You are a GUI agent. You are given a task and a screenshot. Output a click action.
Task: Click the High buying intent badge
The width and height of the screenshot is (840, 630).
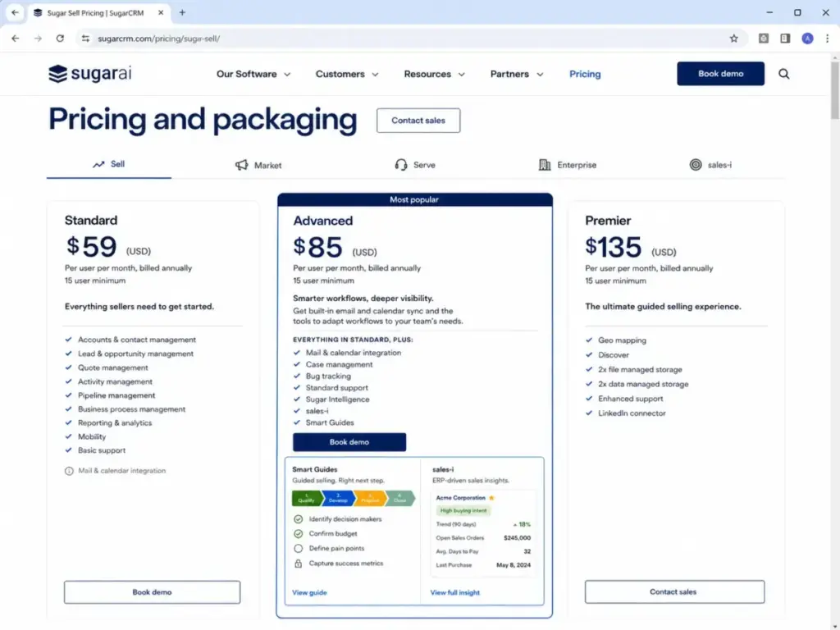pyautogui.click(x=463, y=510)
